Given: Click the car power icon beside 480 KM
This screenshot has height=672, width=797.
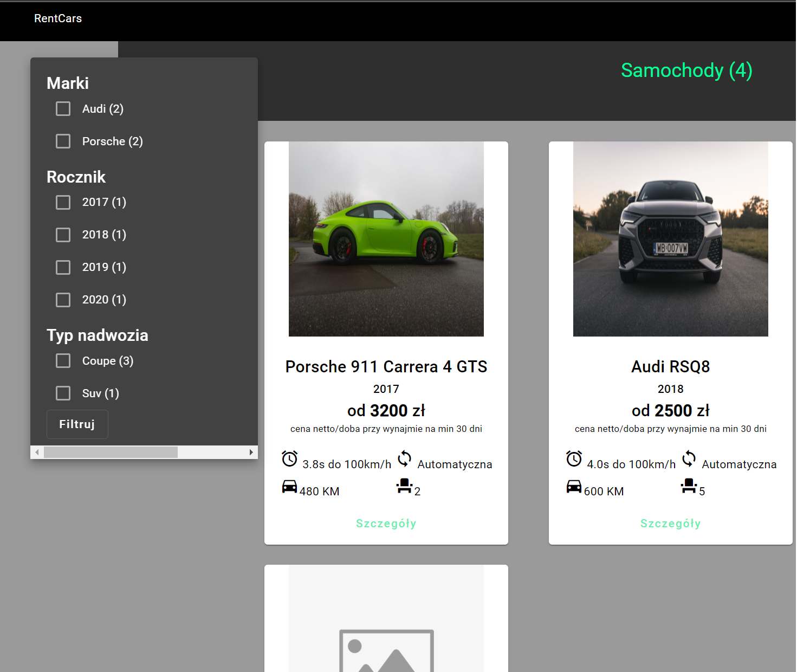Looking at the screenshot, I should point(289,486).
